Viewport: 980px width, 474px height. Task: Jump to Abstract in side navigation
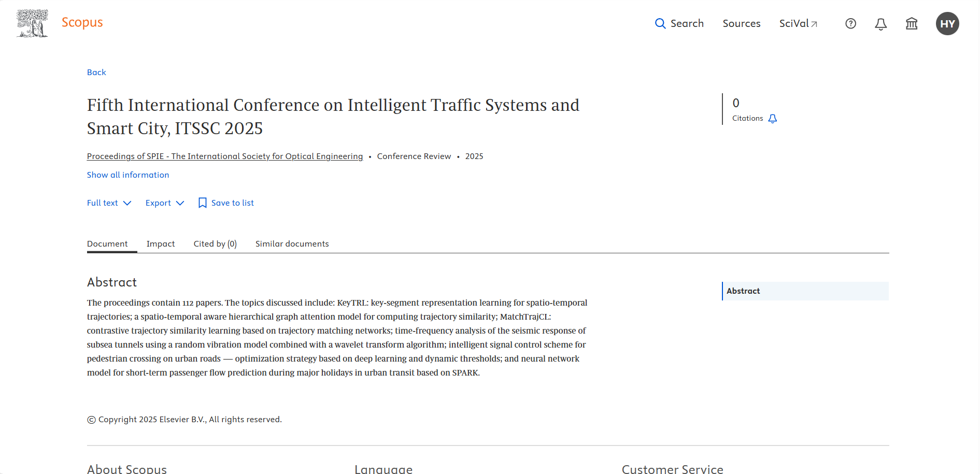pos(743,291)
